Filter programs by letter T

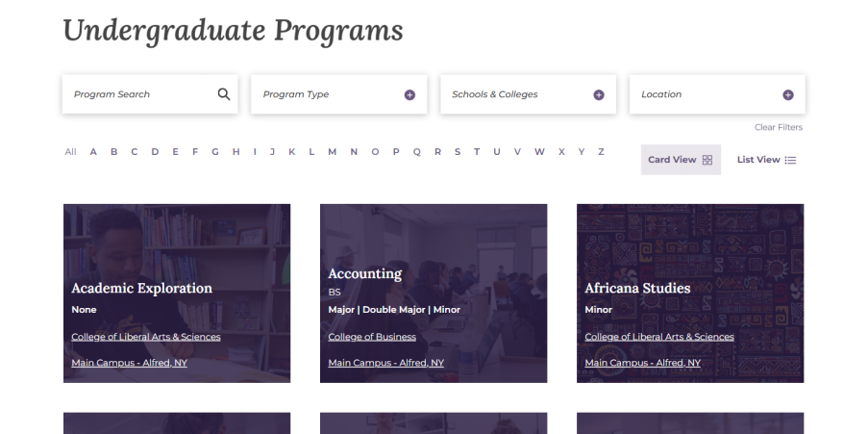tap(477, 152)
